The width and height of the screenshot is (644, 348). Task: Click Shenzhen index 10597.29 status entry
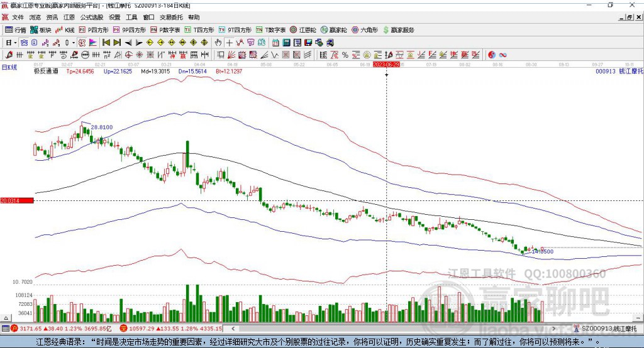tap(171, 329)
